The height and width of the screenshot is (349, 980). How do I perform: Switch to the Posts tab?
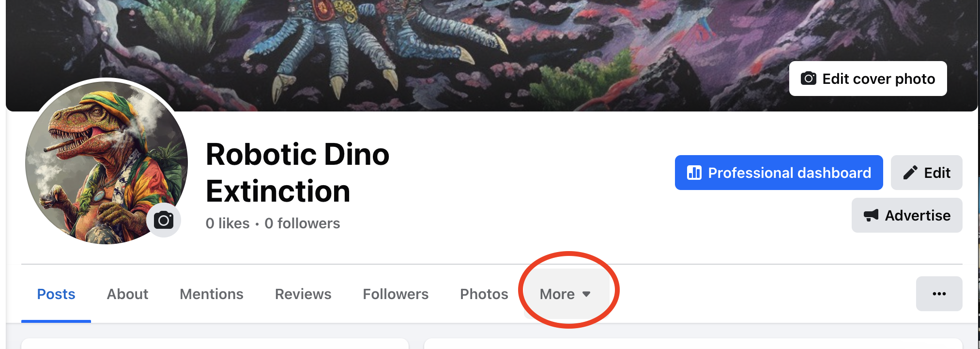56,294
